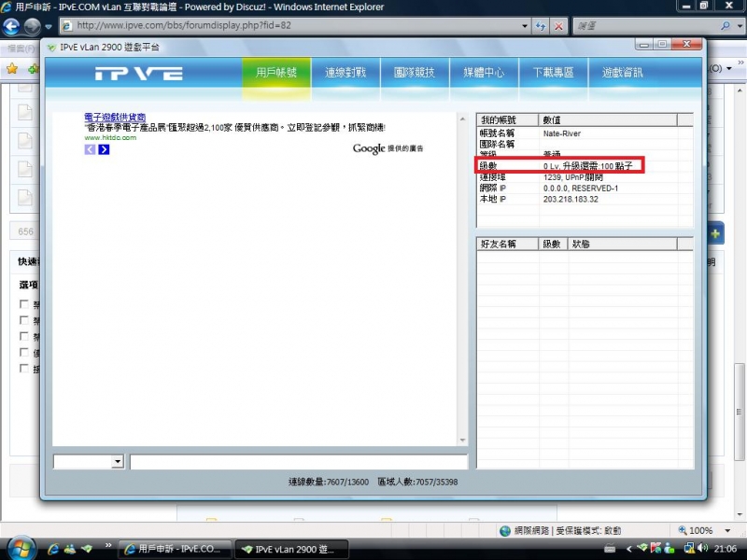
Task: Expand the Quick Launch overflow chevron
Action: pos(108,546)
